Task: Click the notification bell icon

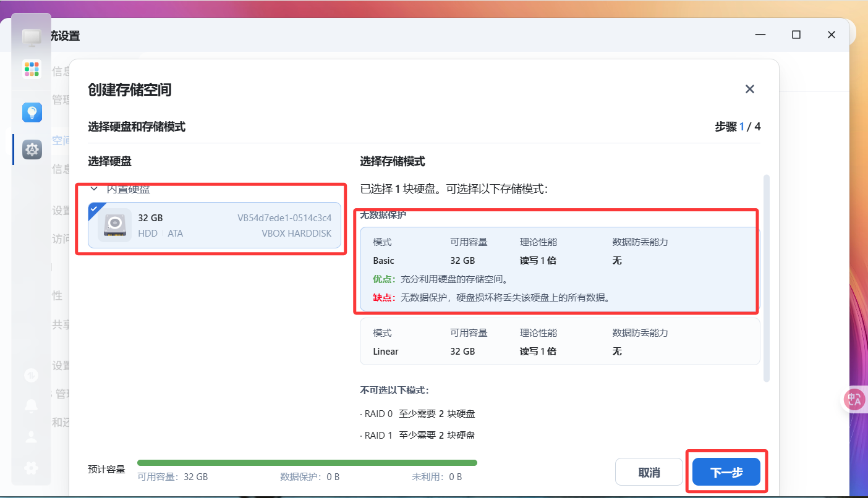Action: 31,405
